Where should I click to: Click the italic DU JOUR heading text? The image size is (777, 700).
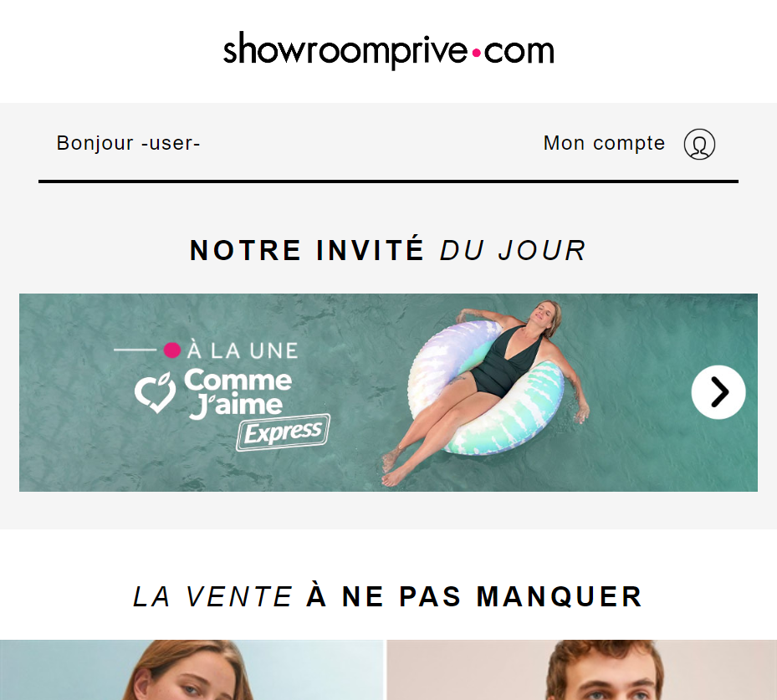pos(513,250)
